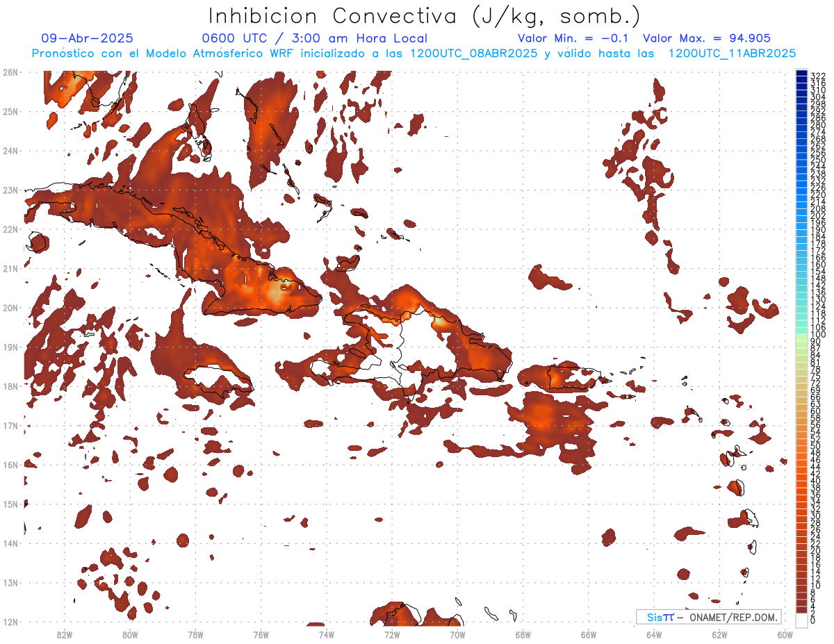The width and height of the screenshot is (834, 644).
Task: Click the color scale value 154
Action: [x=818, y=271]
